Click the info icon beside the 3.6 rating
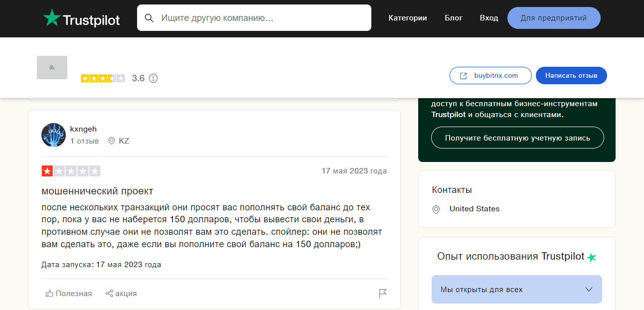644x310 pixels. [x=154, y=78]
